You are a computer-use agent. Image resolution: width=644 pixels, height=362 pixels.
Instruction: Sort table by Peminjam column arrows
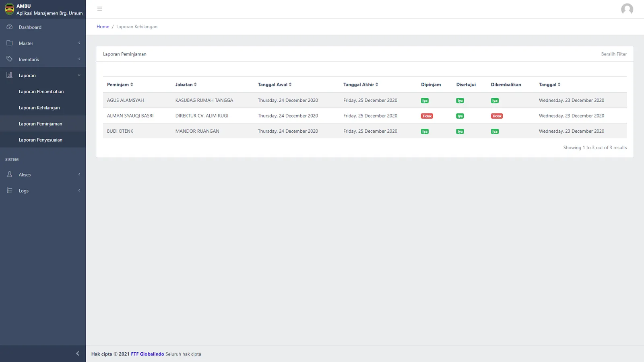(x=132, y=84)
